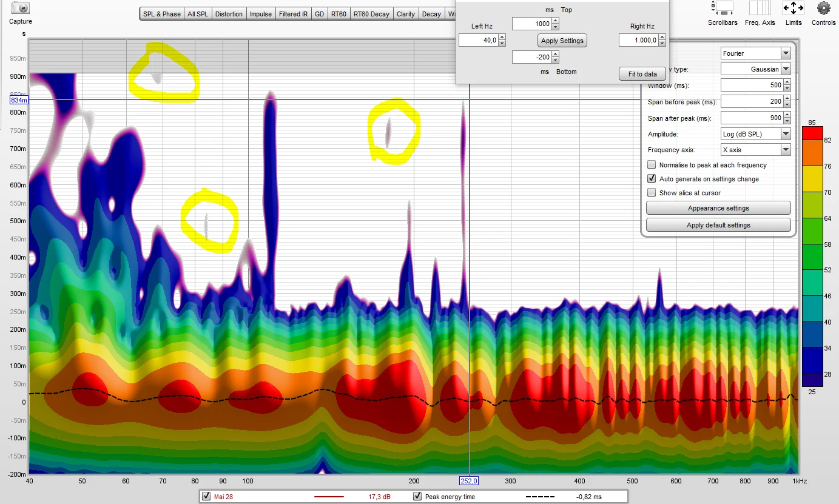Click the -0,82 ms legend value
The image size is (839, 504).
[x=589, y=497]
